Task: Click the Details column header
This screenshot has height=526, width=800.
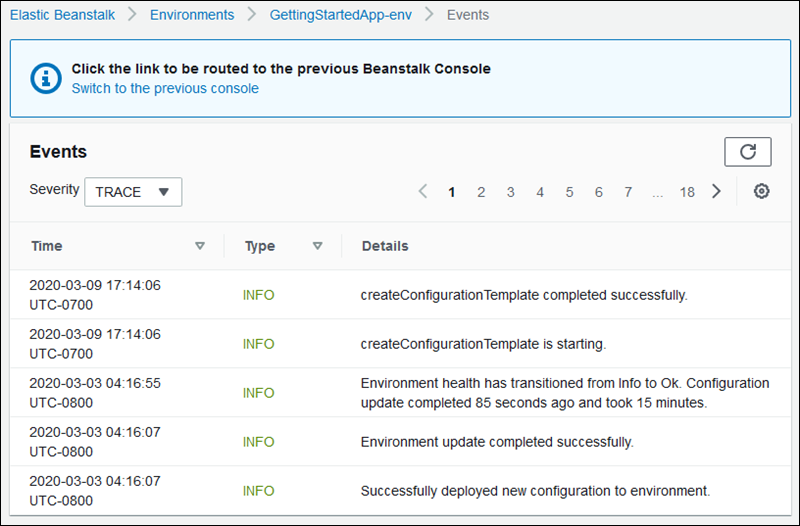Action: (385, 246)
